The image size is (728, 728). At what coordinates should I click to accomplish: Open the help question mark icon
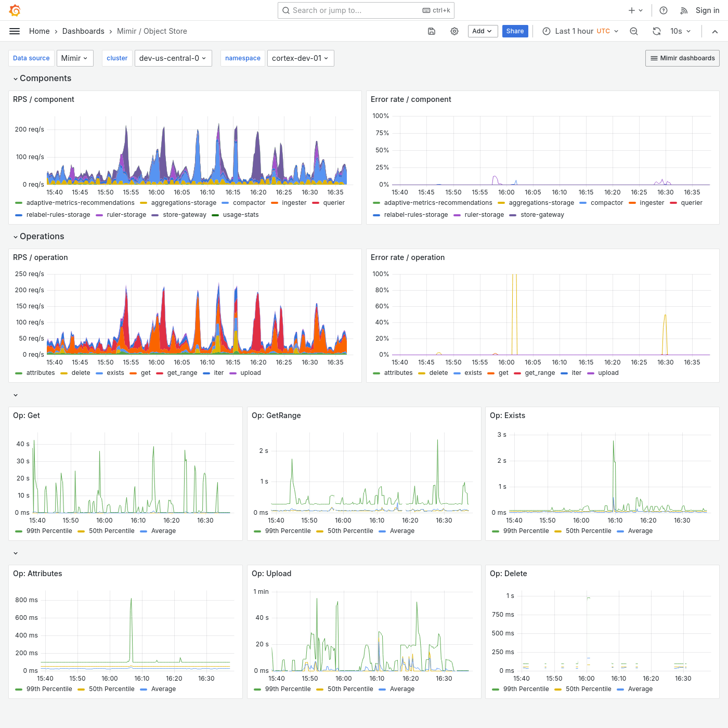(663, 10)
